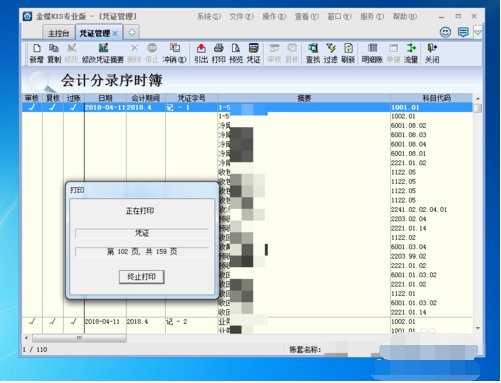Click the greyed 单据 document toolbar icon

click(x=393, y=53)
